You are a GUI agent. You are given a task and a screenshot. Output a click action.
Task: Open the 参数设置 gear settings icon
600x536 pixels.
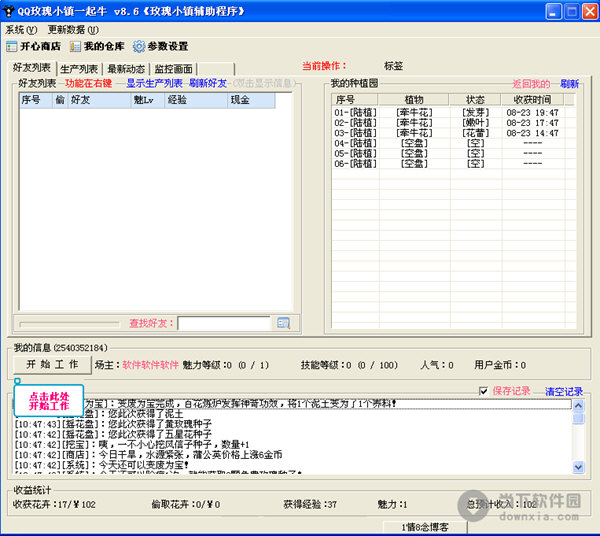[x=160, y=46]
